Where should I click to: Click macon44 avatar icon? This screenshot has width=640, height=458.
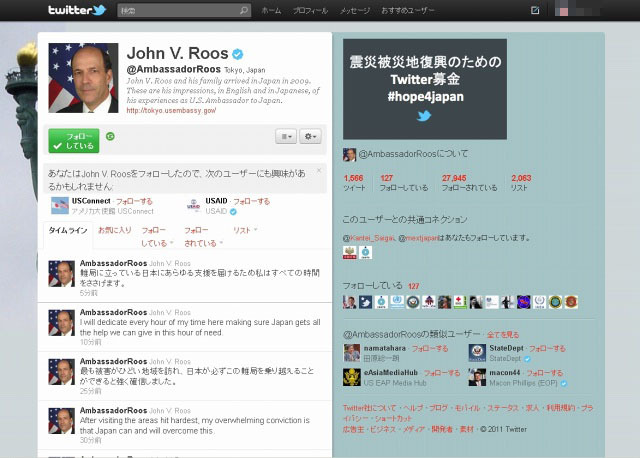[477, 377]
